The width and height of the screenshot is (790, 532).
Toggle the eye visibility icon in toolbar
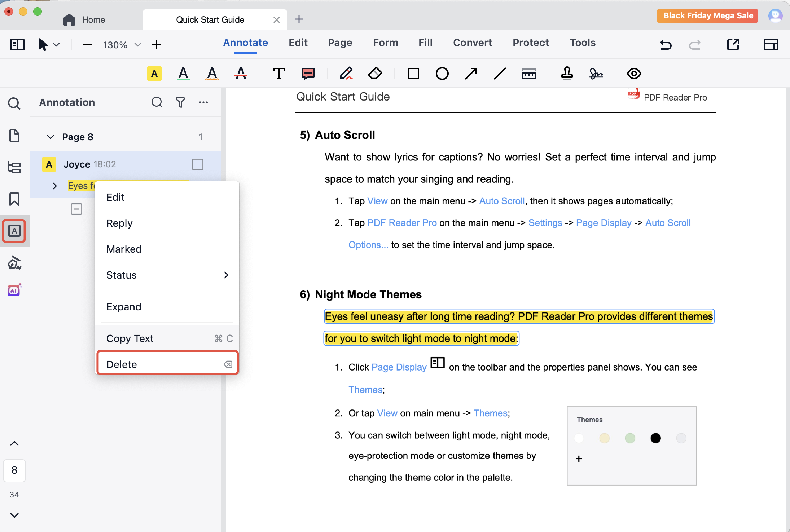634,74
